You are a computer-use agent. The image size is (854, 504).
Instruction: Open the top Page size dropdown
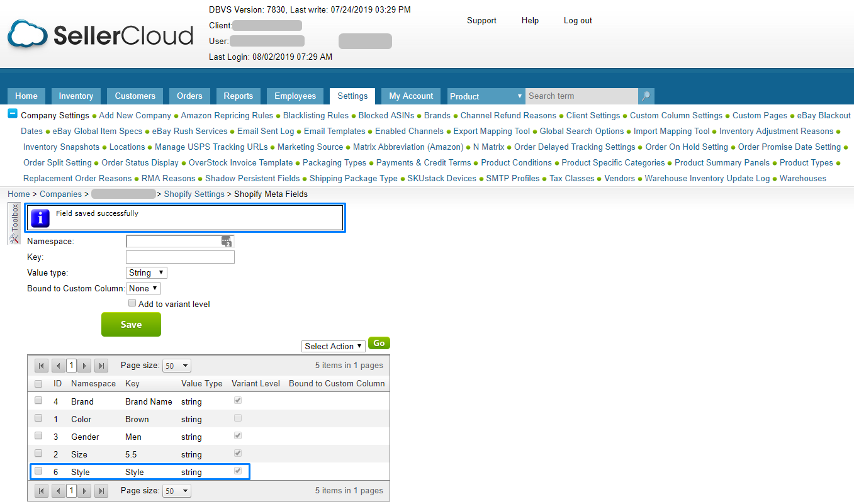(x=177, y=366)
